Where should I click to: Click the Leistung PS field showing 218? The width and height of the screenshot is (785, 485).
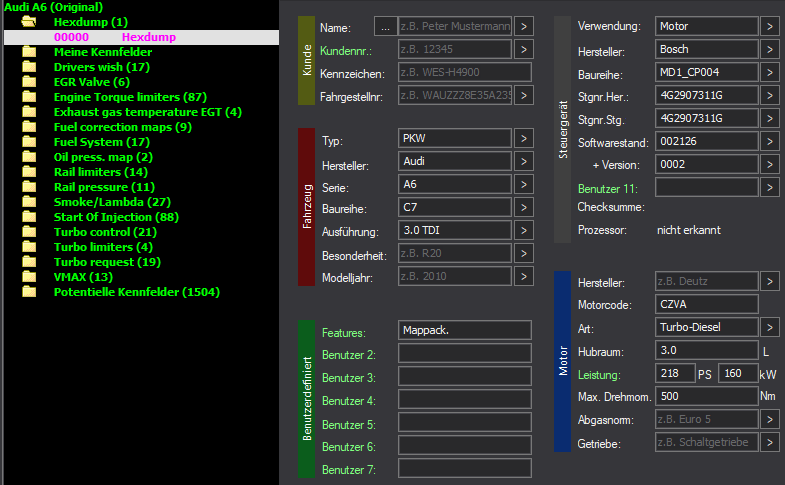(x=675, y=373)
